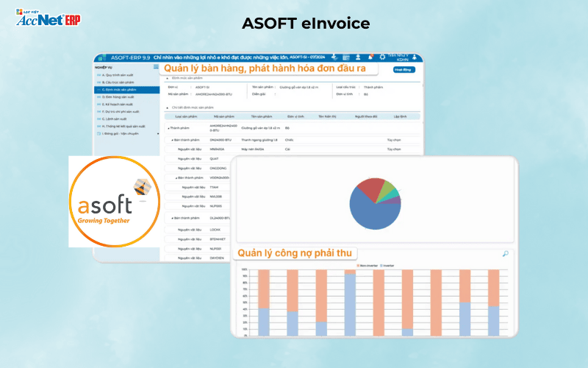Open F. Dự trù chi phí sản xuất
Screen dimensions: 588x368
[x=120, y=112]
